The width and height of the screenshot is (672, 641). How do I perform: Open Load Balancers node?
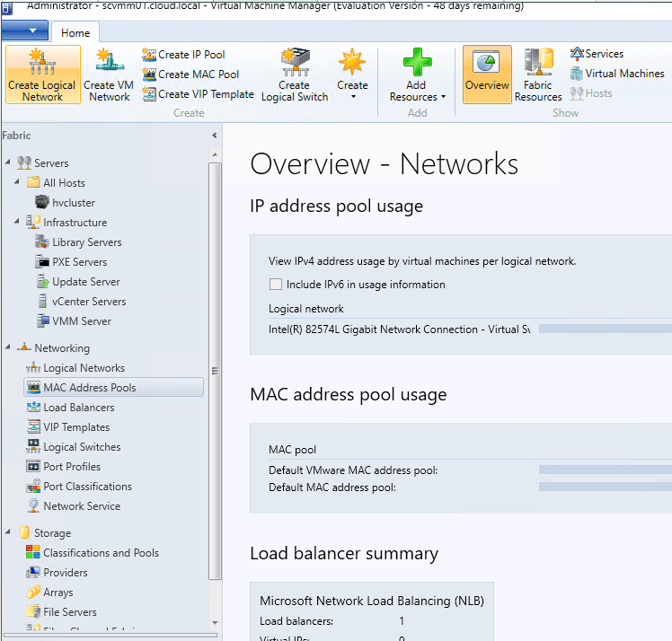point(70,408)
